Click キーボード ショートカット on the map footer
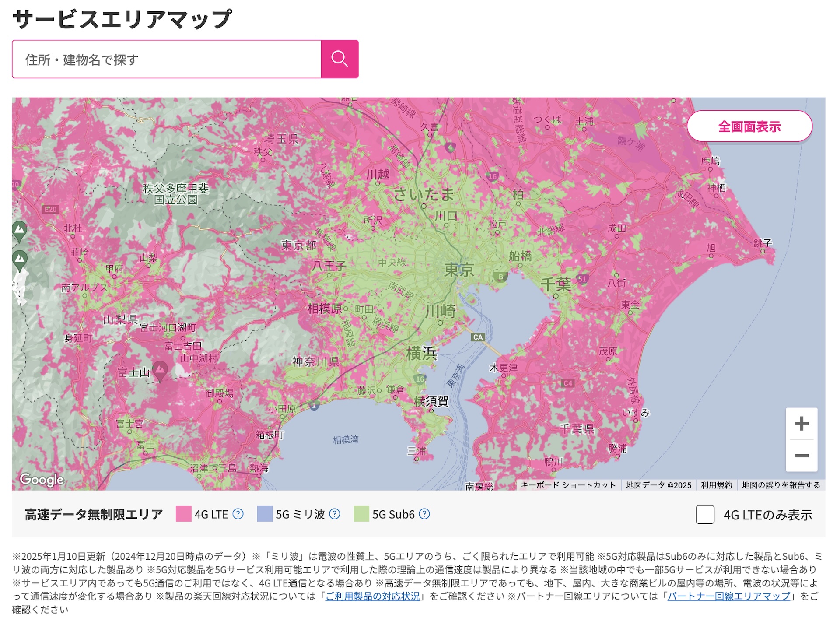The image size is (840, 621). [x=568, y=485]
